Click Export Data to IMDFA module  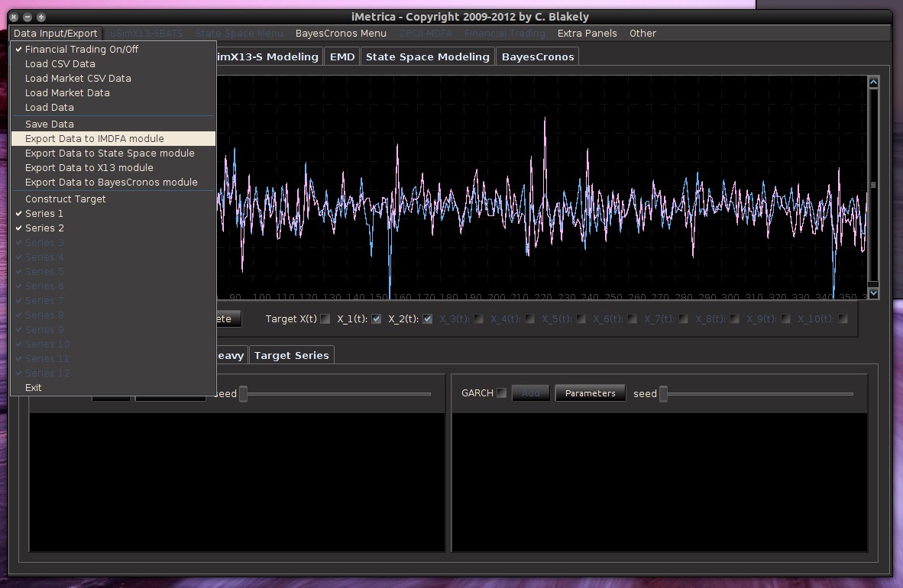94,139
